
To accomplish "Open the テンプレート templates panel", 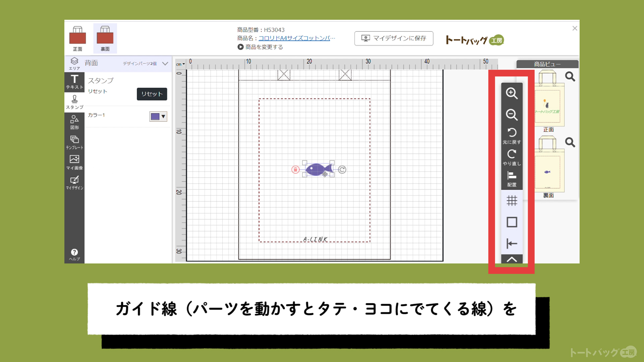I will (x=74, y=142).
